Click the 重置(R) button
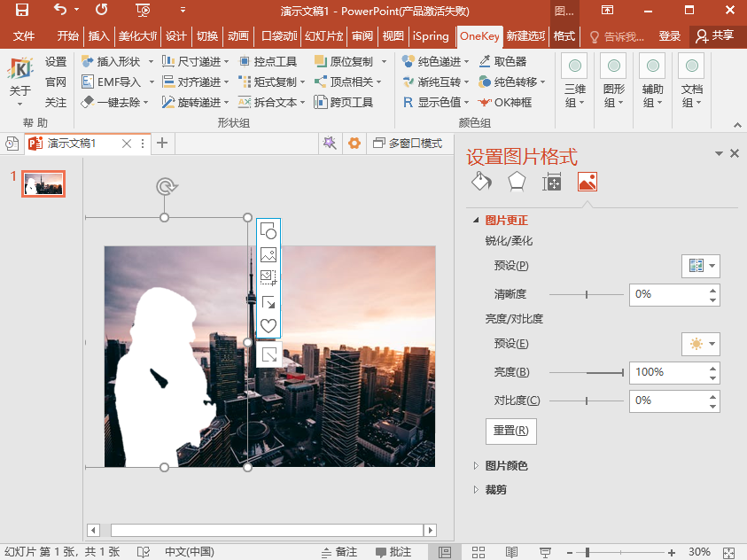This screenshot has height=560, width=747. point(510,431)
